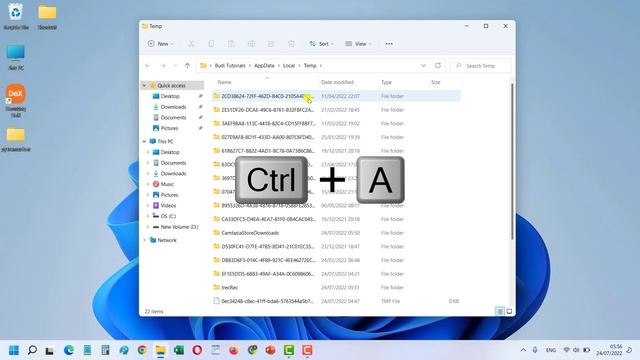Click the Paste icon in toolbar
Screen dimensions: 640x360
point(231,44)
